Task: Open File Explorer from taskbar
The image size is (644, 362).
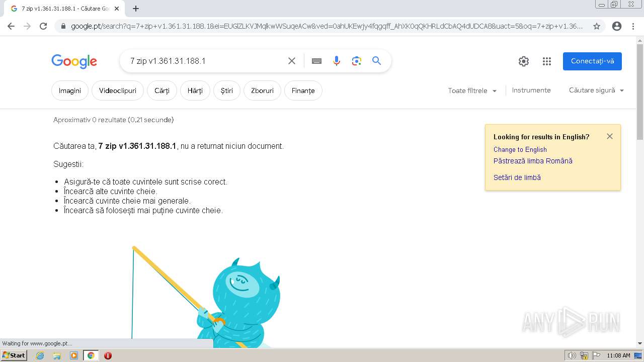Action: (57, 355)
